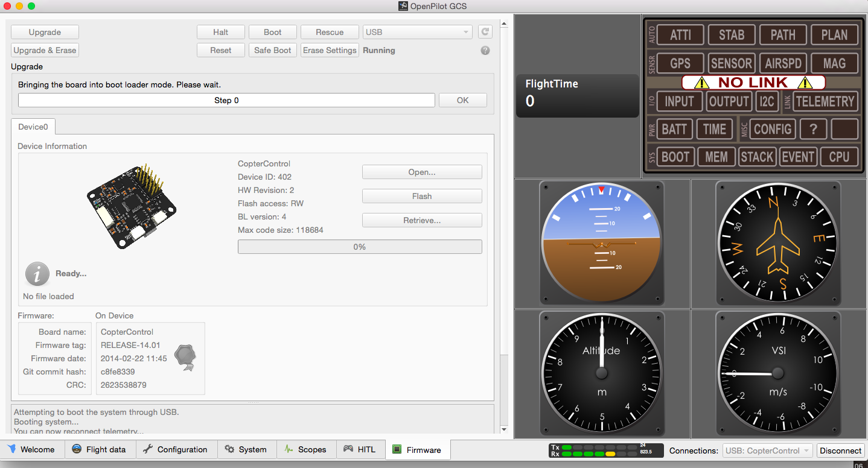The width and height of the screenshot is (868, 468).
Task: Click the PLAN alarm indicator
Action: tap(834, 35)
